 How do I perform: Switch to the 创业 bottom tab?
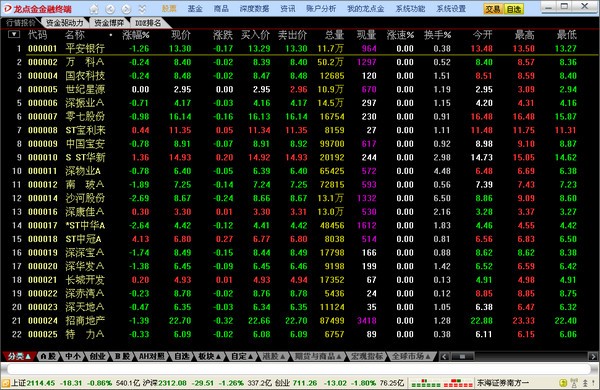coord(97,356)
